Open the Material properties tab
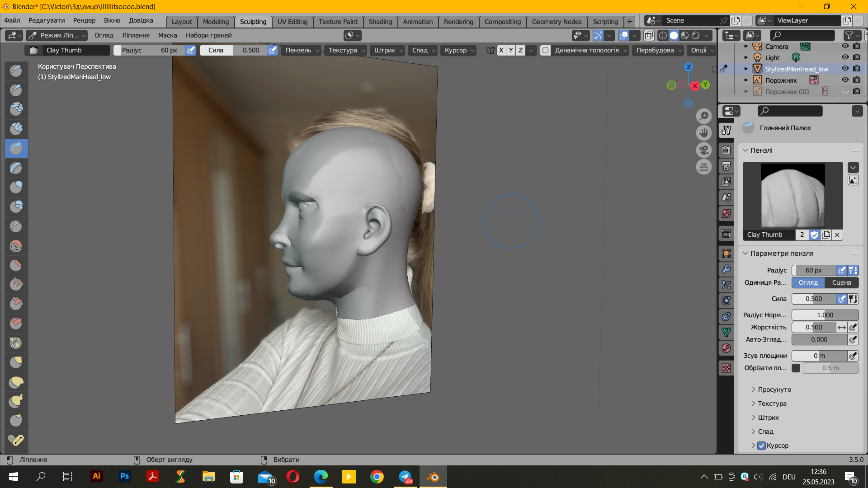Image resolution: width=868 pixels, height=488 pixels. 726,348
